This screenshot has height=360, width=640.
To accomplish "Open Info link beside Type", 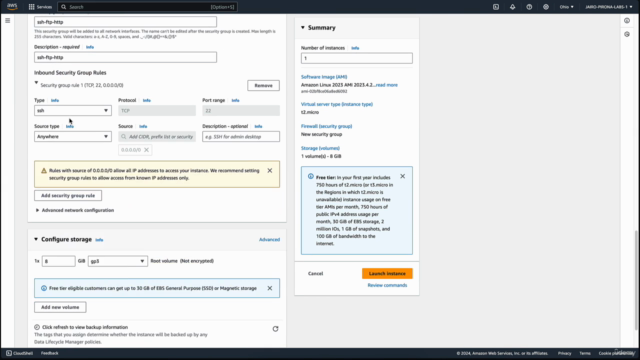I will coord(55,100).
